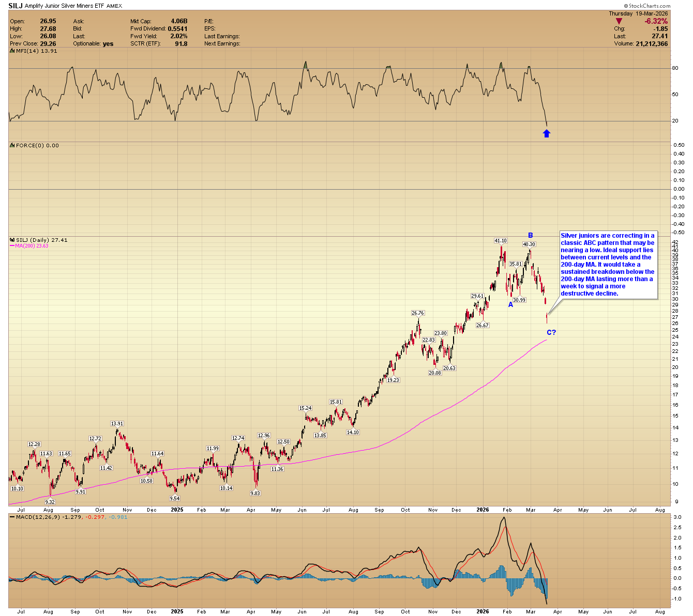The width and height of the screenshot is (693, 616).
Task: Click the 41.10 peak price label
Action: pyautogui.click(x=501, y=241)
